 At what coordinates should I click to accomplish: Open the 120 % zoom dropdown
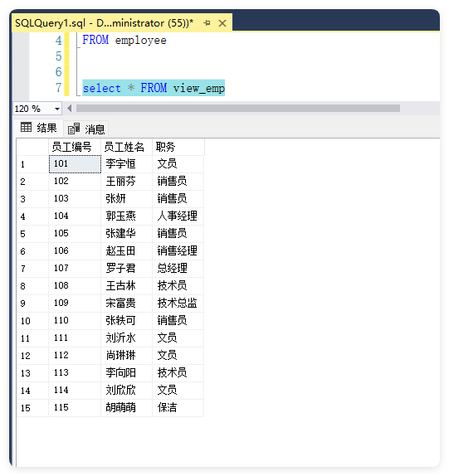(57, 109)
